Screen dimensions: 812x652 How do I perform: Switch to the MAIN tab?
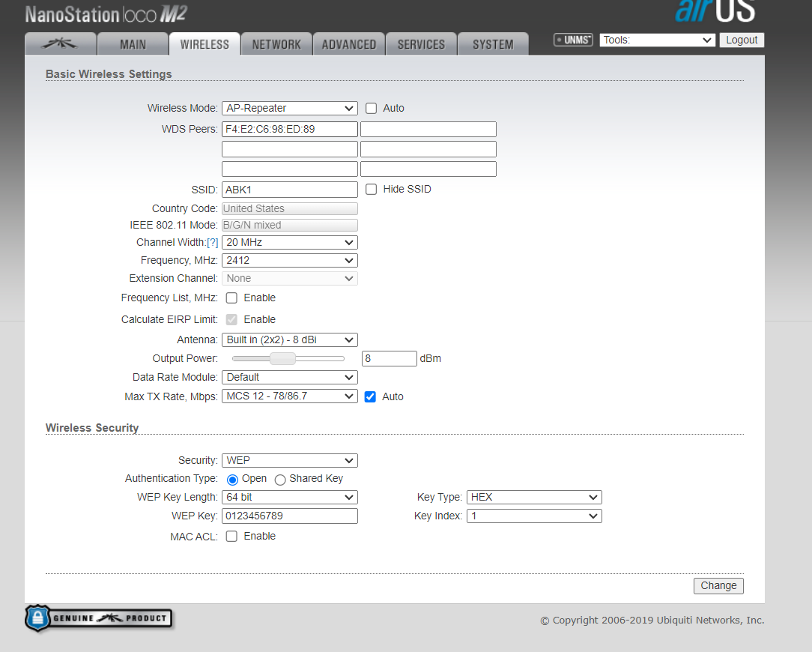pyautogui.click(x=133, y=44)
